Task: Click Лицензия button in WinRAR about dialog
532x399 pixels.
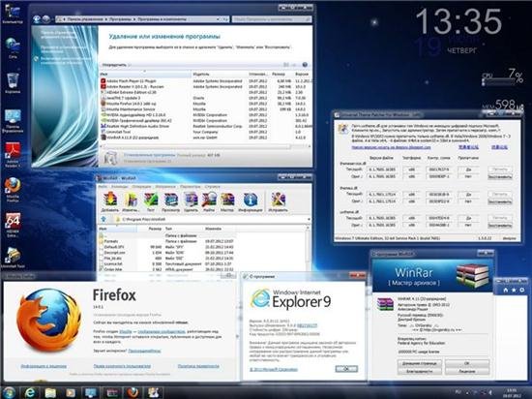Action: coord(467,371)
